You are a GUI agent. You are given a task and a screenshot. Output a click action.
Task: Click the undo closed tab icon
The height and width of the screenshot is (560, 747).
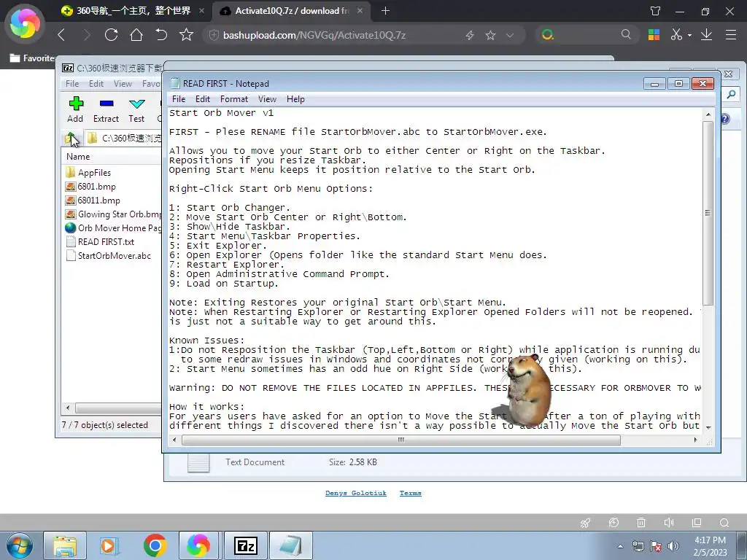161,35
